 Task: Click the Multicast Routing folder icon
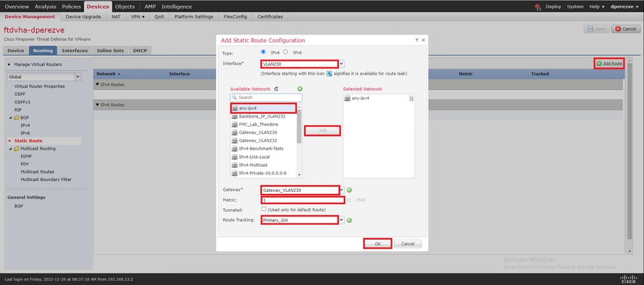click(x=16, y=149)
